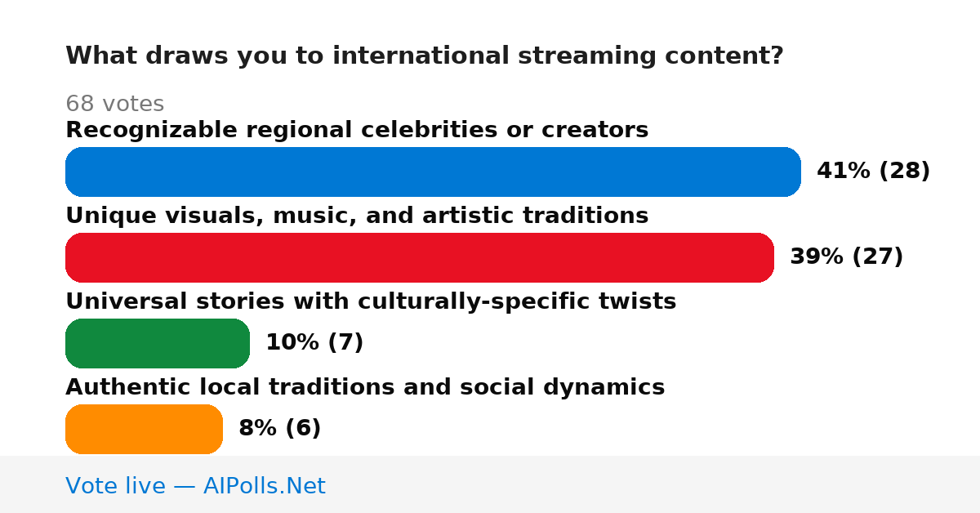This screenshot has height=513, width=980.
Task: Click the 10% (7) result label
Action: (x=314, y=342)
